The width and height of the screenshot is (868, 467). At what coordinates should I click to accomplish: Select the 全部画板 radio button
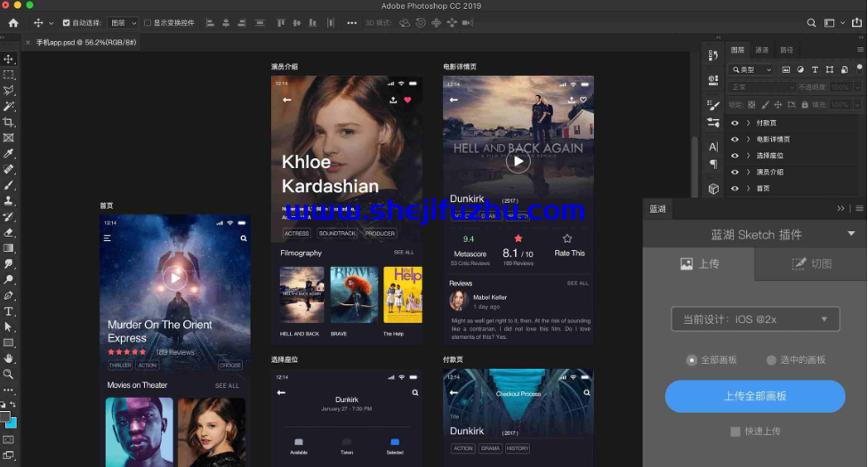pos(691,360)
